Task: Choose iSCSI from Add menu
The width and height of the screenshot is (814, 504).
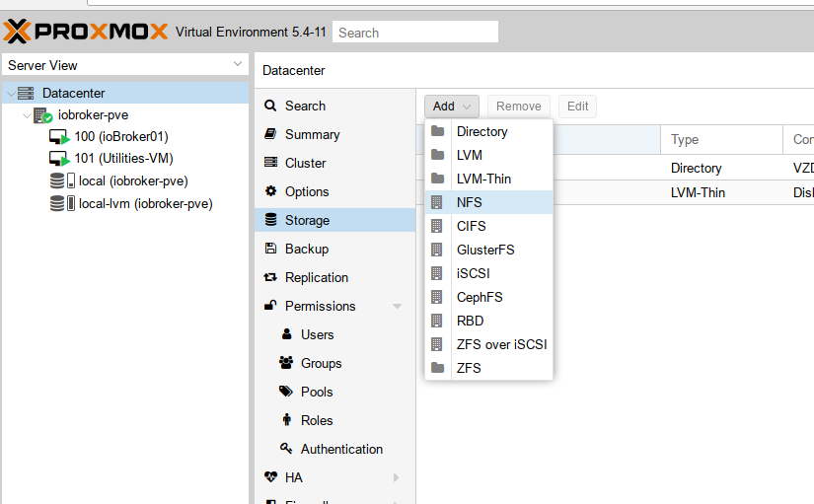Action: [x=489, y=273]
